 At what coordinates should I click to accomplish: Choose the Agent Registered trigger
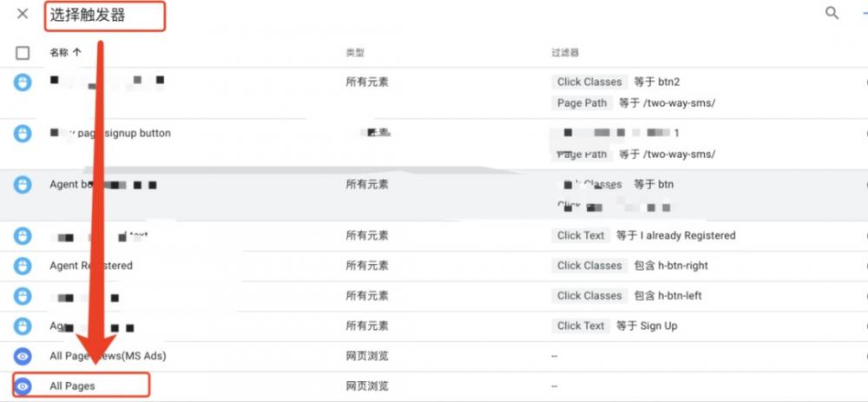click(91, 265)
